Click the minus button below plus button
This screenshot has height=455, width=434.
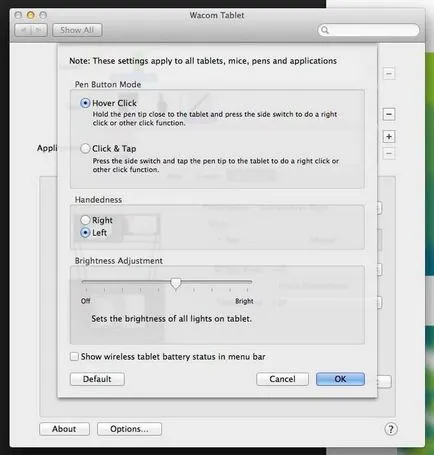389,154
